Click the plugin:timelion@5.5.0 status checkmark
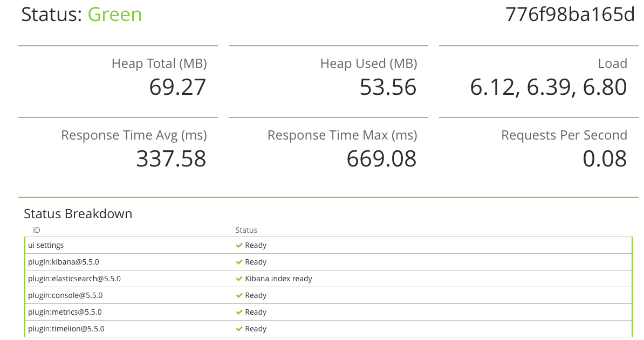Image resolution: width=644 pixels, height=340 pixels. tap(239, 329)
